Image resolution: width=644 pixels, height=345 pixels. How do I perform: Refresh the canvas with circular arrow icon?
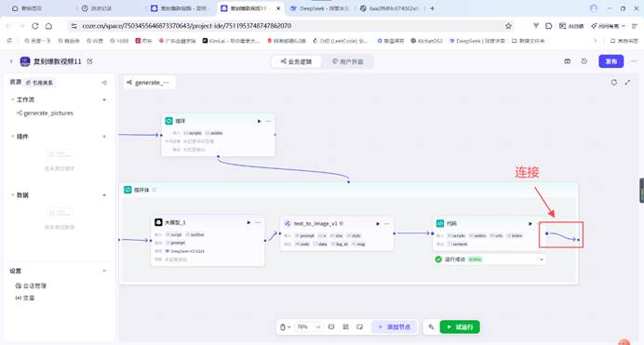coord(613,82)
